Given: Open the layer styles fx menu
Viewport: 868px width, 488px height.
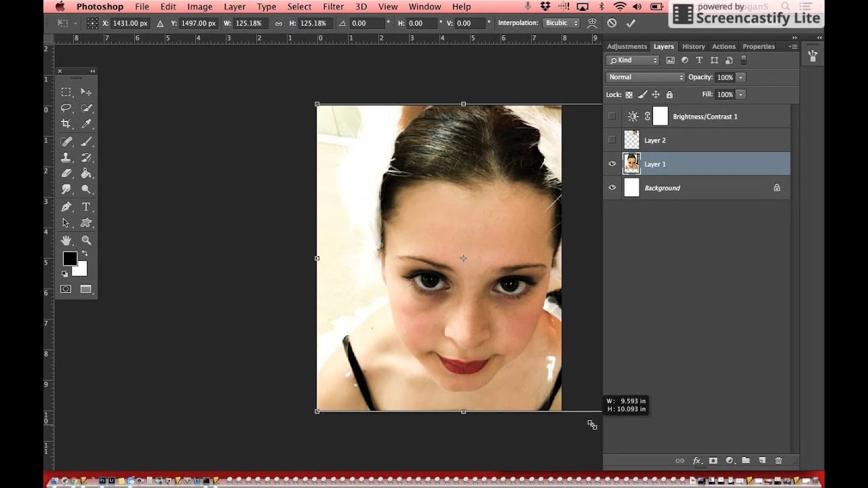Looking at the screenshot, I should 696,461.
